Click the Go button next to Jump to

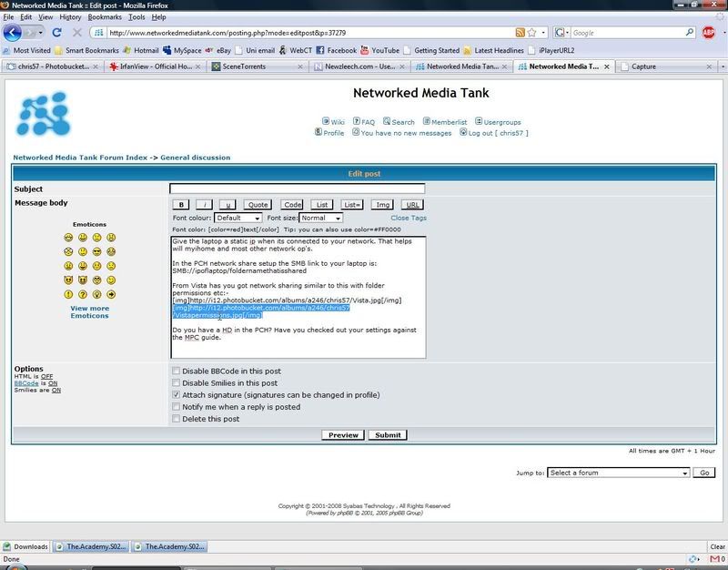click(x=704, y=473)
